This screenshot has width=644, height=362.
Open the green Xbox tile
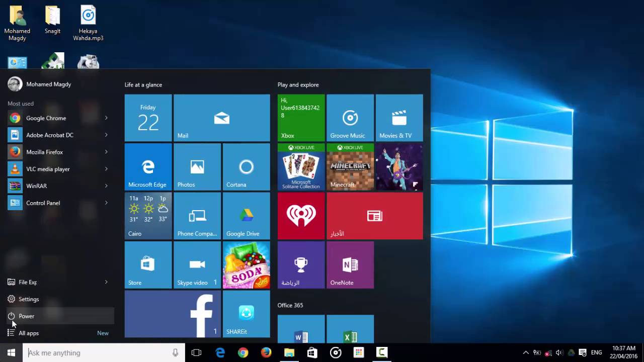(x=301, y=118)
